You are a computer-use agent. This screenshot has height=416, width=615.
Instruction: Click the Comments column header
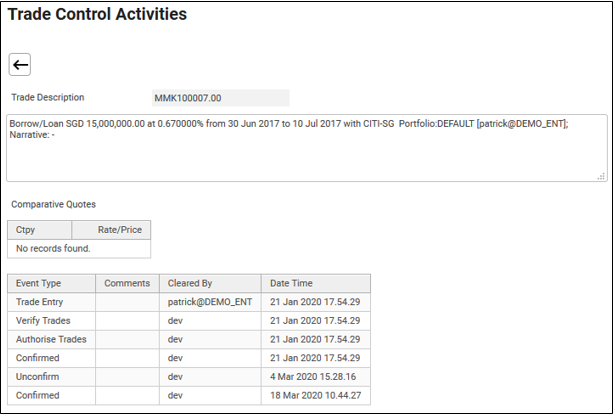click(127, 283)
